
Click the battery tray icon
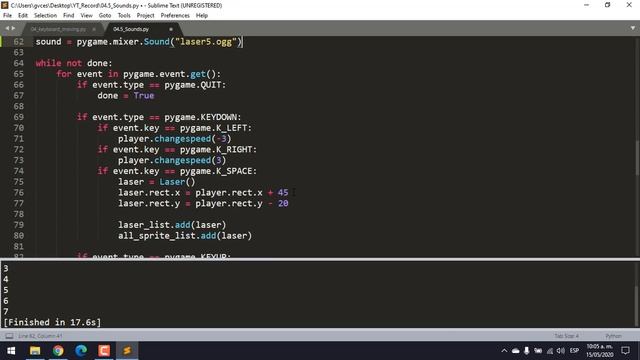(x=538, y=351)
